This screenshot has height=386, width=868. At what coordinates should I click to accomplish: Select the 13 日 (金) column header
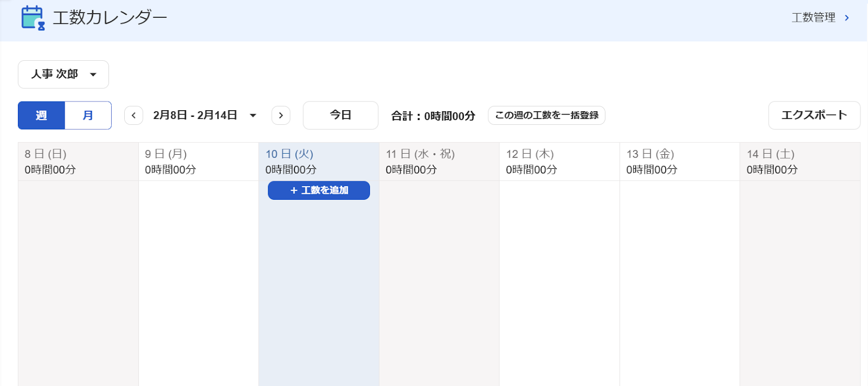pyautogui.click(x=680, y=162)
